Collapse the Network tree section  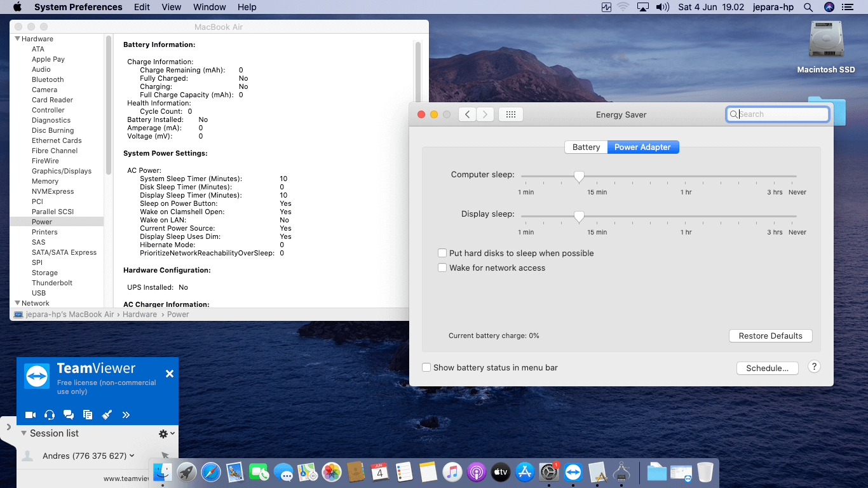[17, 303]
